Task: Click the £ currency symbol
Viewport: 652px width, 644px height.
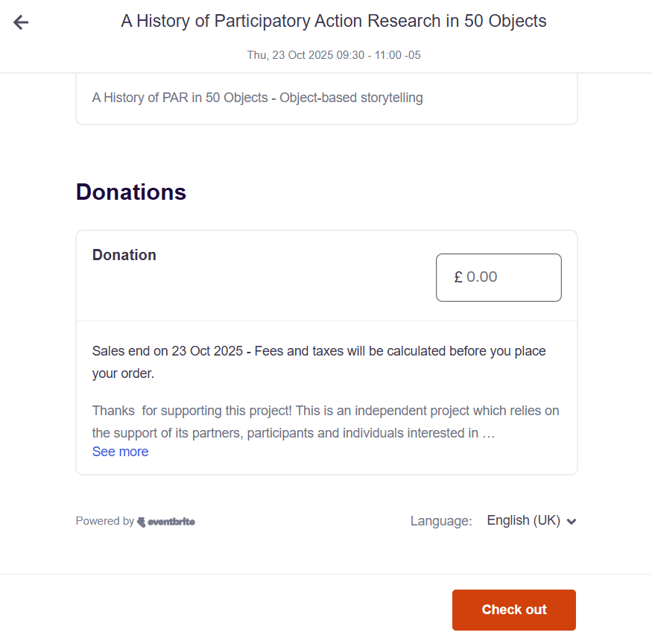Action: point(458,277)
